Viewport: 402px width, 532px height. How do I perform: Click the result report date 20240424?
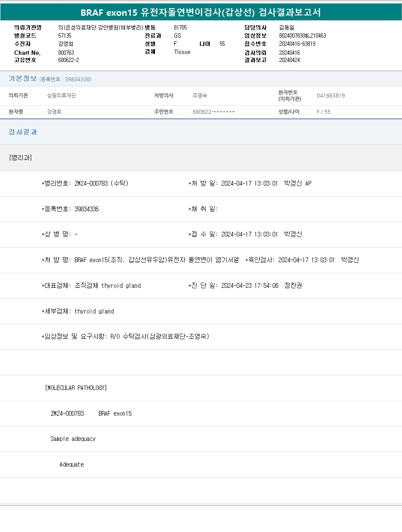(289, 60)
